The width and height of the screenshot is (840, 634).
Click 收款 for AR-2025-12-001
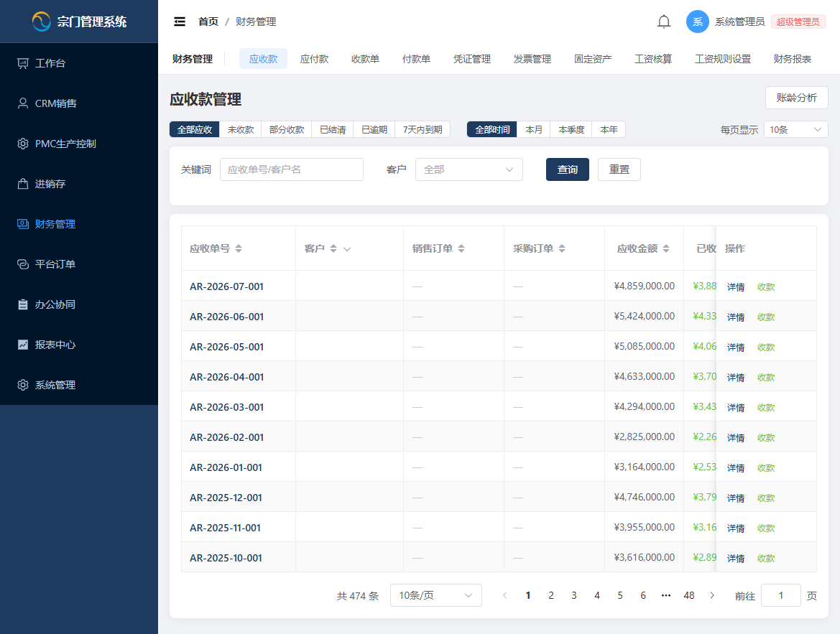click(766, 498)
